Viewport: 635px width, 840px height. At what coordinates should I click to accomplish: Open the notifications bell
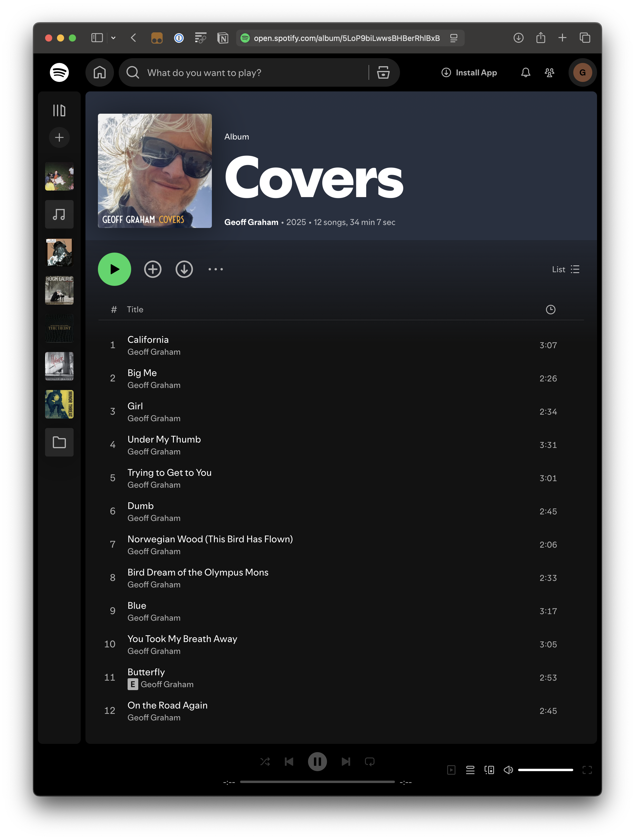(x=525, y=72)
